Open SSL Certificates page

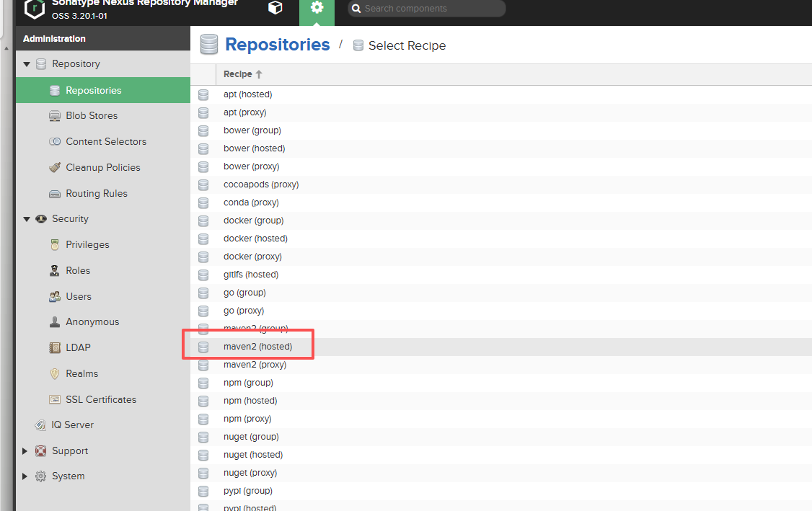[x=101, y=400]
